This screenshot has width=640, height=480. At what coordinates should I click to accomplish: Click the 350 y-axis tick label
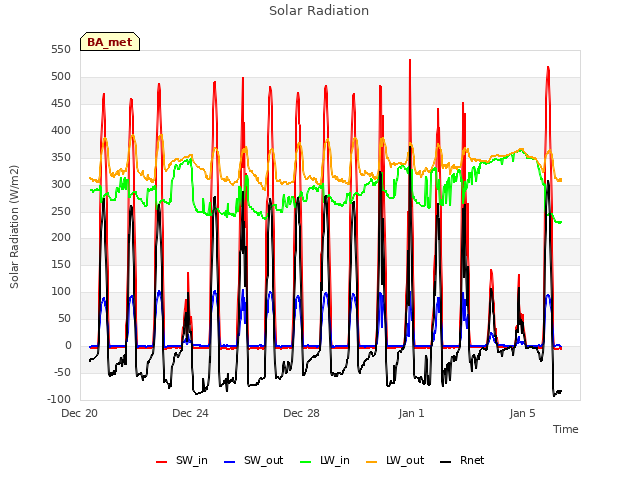[x=61, y=158]
